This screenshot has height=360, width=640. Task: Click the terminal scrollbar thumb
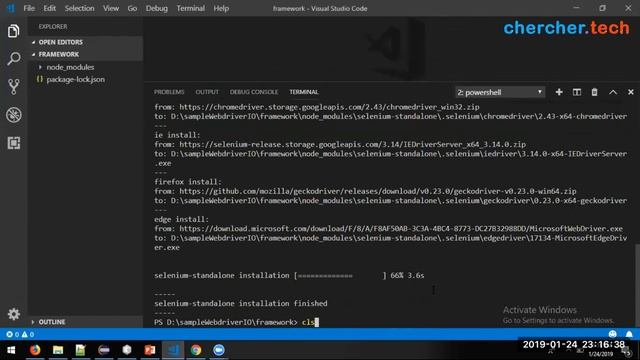(637, 286)
